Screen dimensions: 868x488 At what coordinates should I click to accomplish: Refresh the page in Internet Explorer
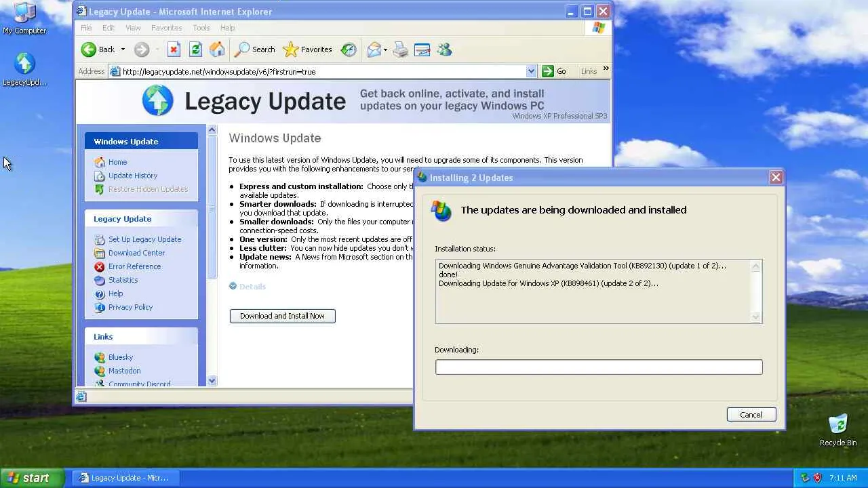(195, 49)
